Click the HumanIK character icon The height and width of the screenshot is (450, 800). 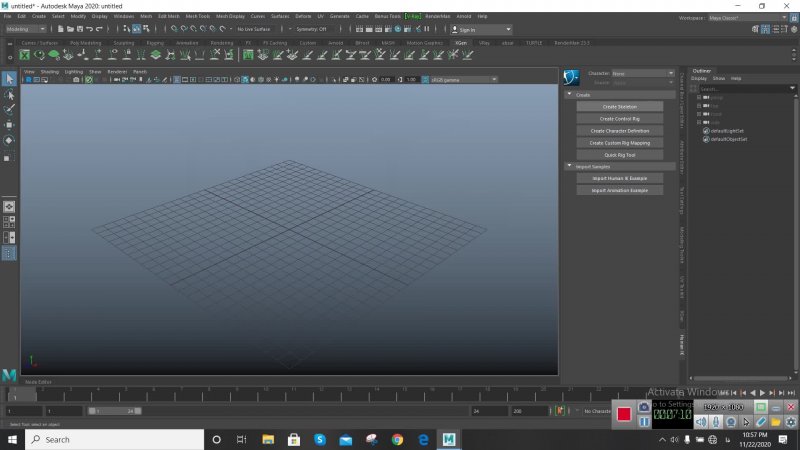click(572, 77)
